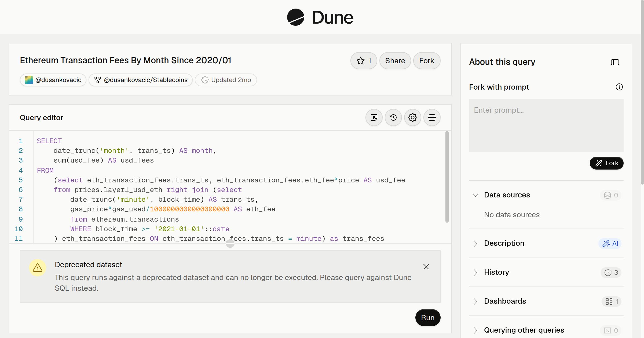Star this query
Screen dimensions: 644x338
point(364,61)
